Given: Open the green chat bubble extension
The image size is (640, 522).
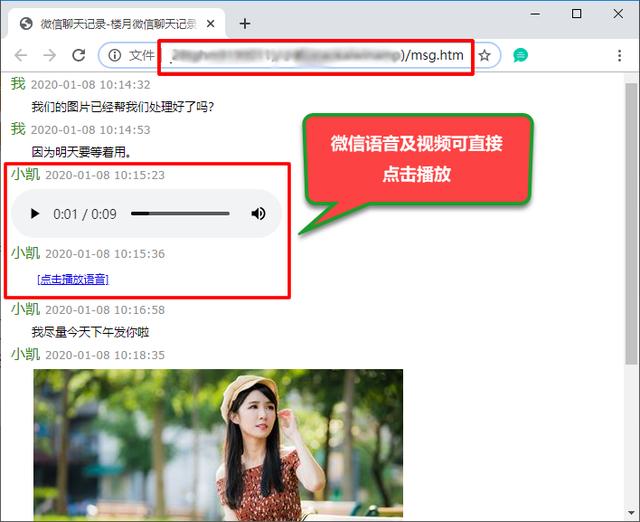Looking at the screenshot, I should [x=520, y=56].
